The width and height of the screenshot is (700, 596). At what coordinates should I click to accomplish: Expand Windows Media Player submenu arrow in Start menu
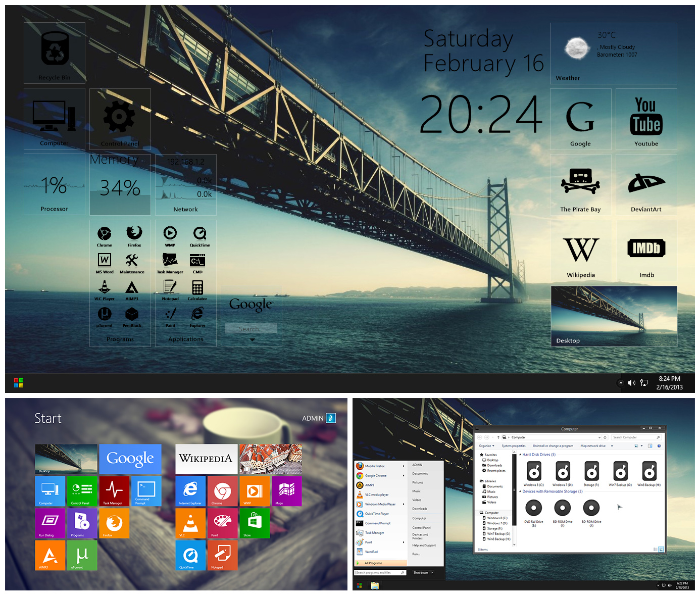[404, 504]
